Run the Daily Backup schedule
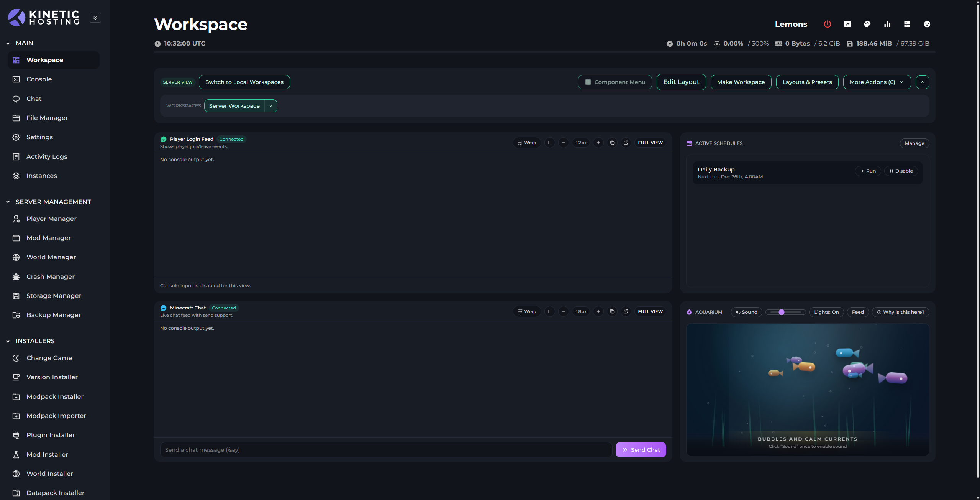The image size is (980, 500). point(868,171)
